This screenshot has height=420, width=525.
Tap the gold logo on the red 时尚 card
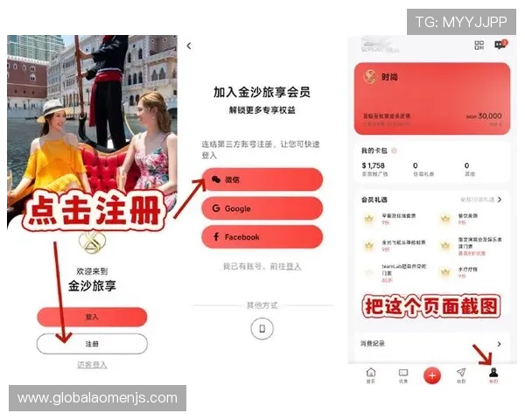click(x=370, y=77)
